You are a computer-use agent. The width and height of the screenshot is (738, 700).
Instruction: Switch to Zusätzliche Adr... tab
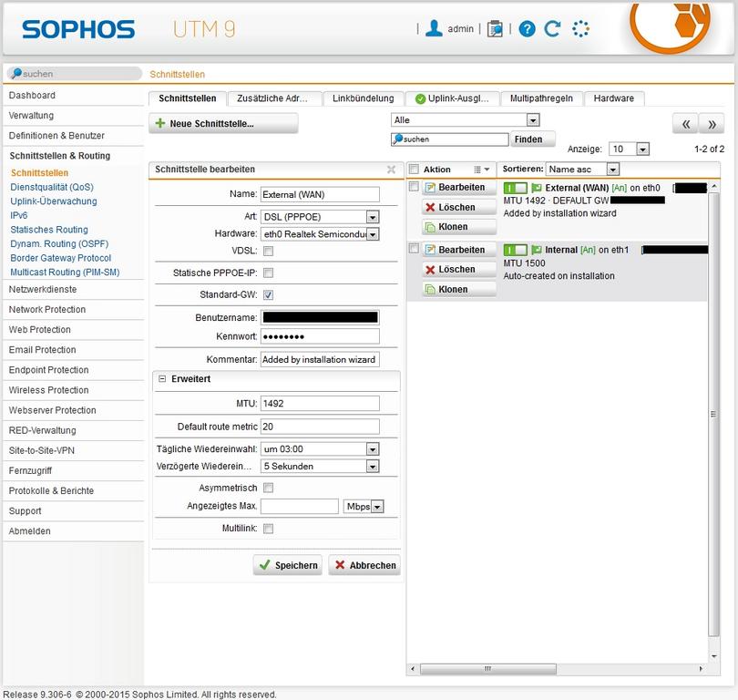point(274,98)
